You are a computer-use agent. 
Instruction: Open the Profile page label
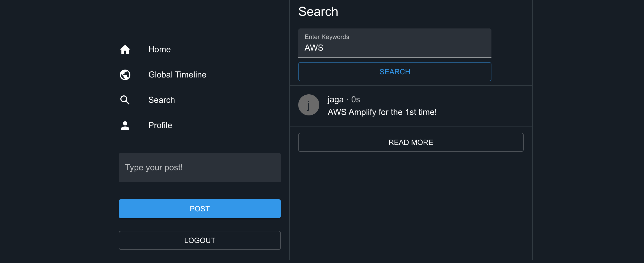(160, 125)
